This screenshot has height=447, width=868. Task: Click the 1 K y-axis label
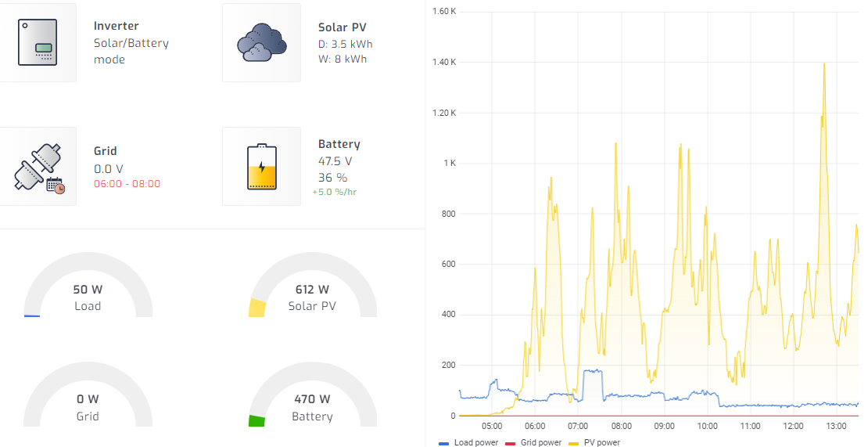450,163
